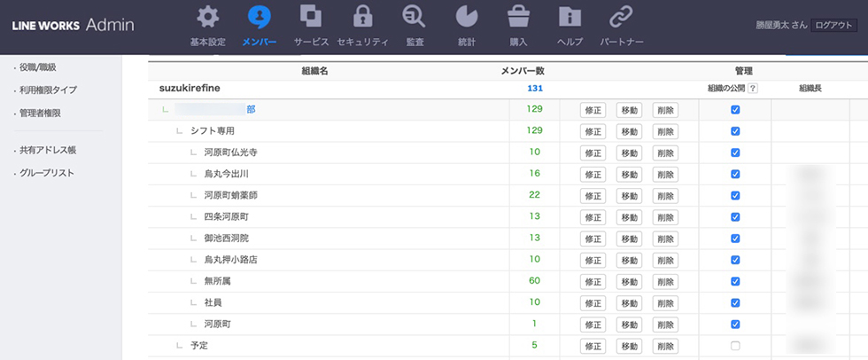Open the 統計 pie chart icon
Viewport: 868px width, 360px height.
pyautogui.click(x=467, y=18)
